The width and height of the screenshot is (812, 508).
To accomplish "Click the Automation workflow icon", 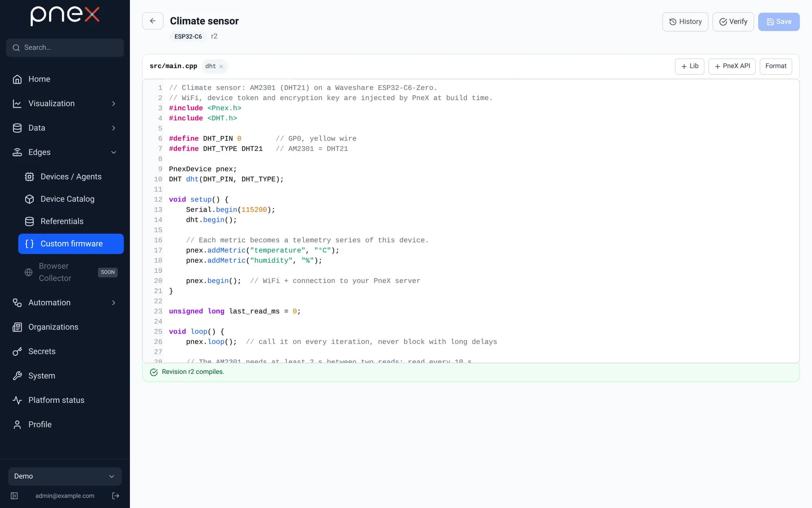I will point(17,303).
